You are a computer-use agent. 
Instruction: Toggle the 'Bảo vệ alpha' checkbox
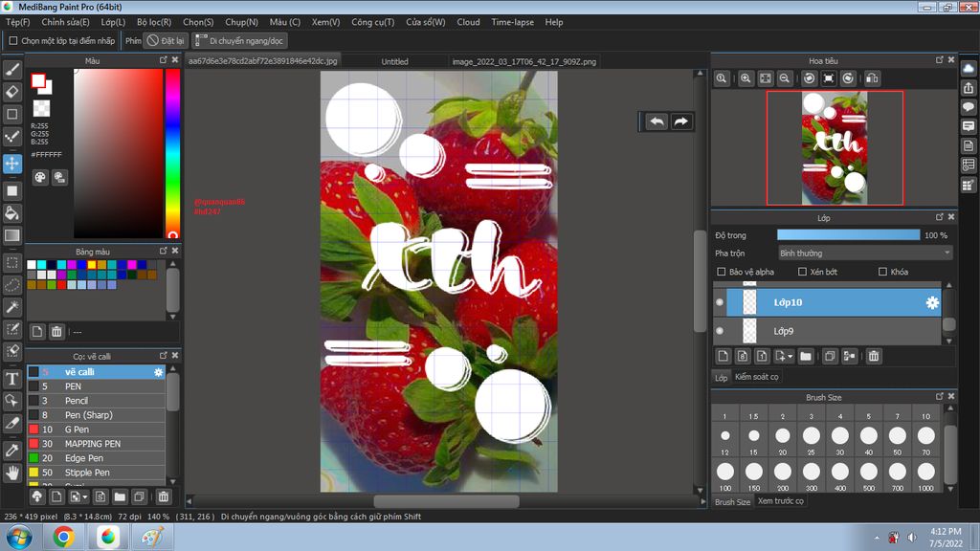click(x=722, y=272)
